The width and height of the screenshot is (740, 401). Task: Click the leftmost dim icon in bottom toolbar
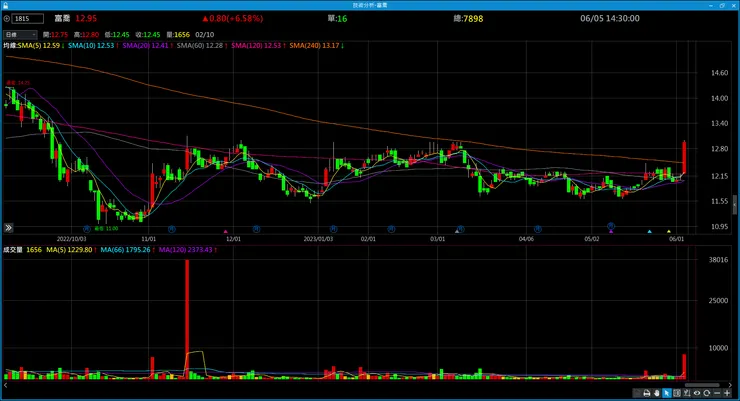(637, 393)
